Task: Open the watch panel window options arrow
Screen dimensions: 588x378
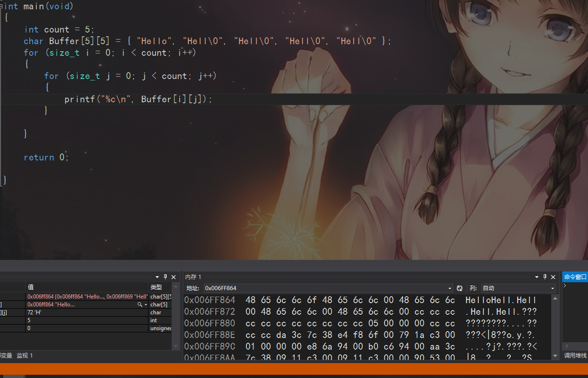Action: [157, 277]
